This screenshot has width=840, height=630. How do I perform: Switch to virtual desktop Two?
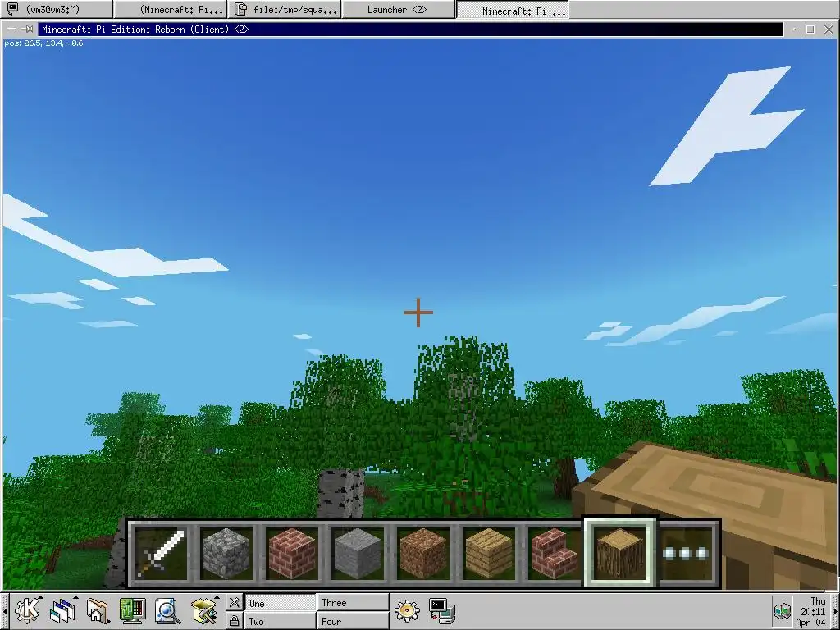pyautogui.click(x=281, y=621)
